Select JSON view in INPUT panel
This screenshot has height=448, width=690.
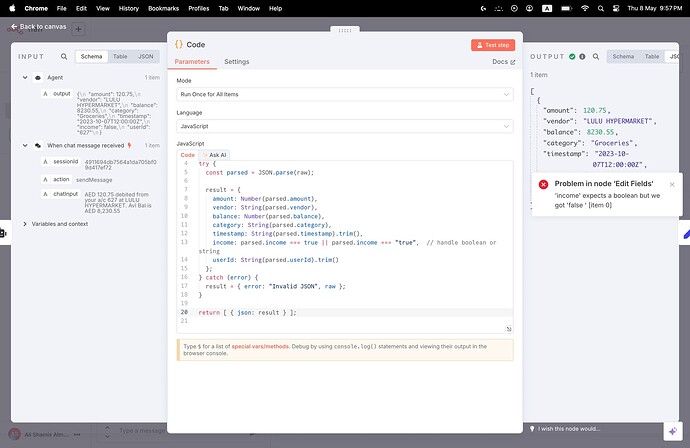point(146,56)
